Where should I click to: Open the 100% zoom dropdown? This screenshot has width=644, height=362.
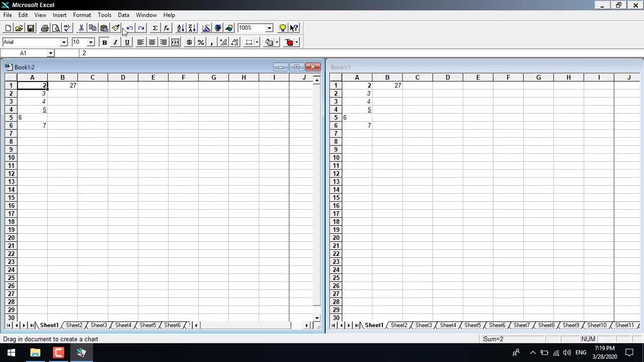pos(269,28)
